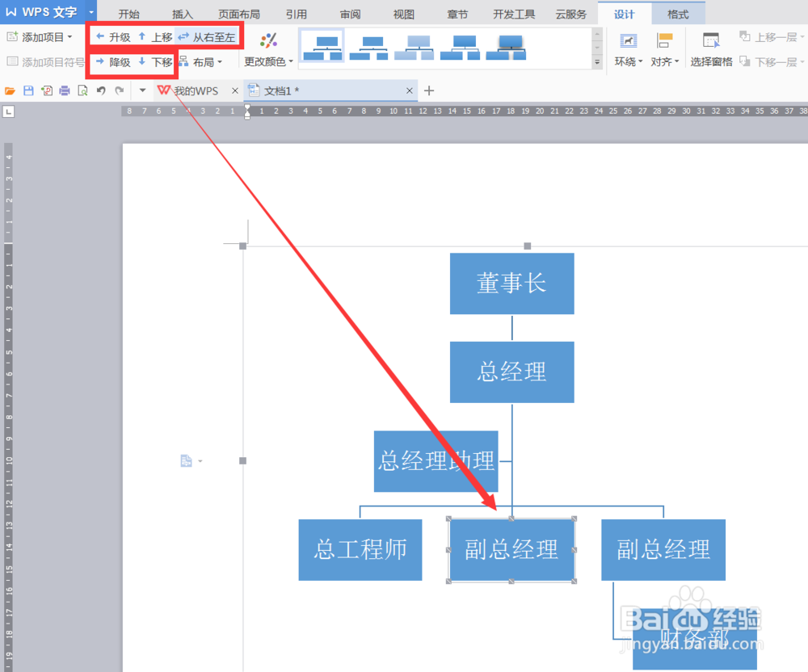Viewport: 808px width, 672px height.
Task: Click the 环绕 text wrapping icon
Action: [628, 47]
